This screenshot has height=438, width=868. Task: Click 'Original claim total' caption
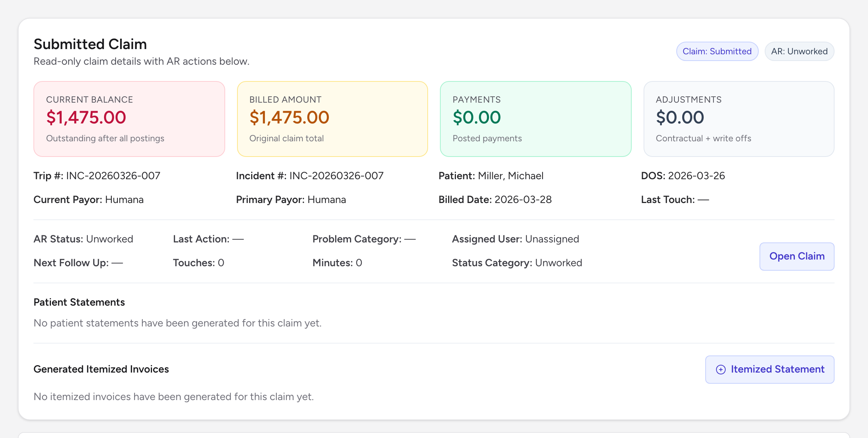[286, 138]
